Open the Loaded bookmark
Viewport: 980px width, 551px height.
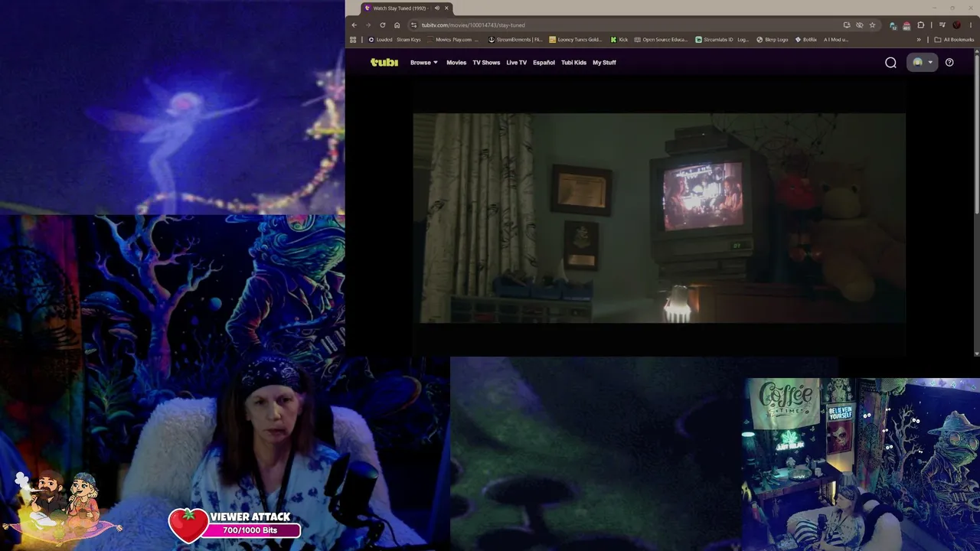click(381, 40)
